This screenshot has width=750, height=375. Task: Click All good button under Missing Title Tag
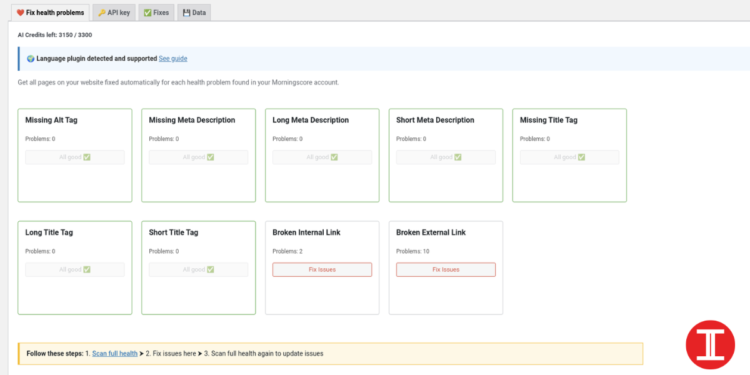click(569, 157)
